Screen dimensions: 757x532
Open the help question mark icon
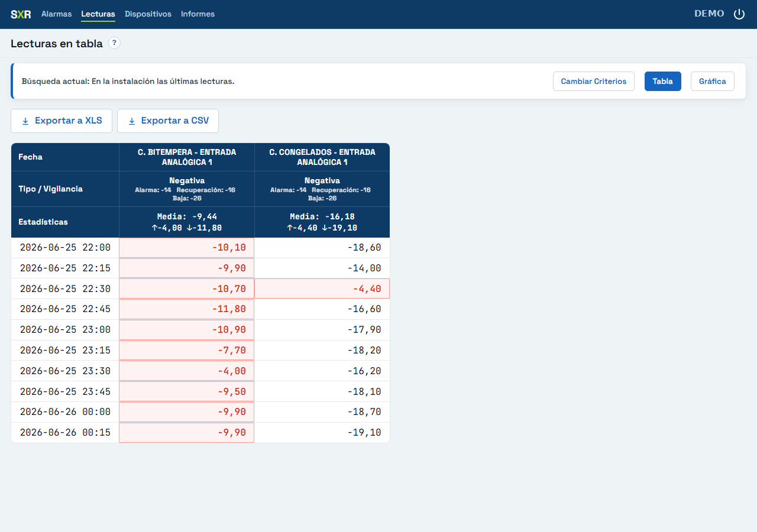pos(114,43)
